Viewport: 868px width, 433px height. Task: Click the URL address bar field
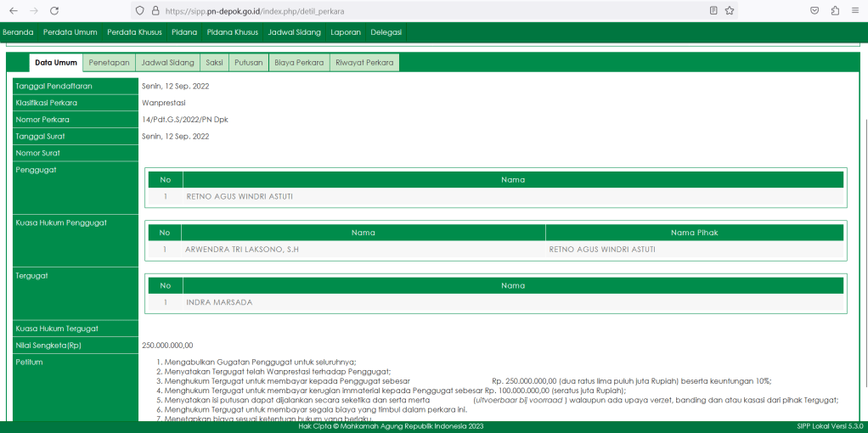point(425,11)
